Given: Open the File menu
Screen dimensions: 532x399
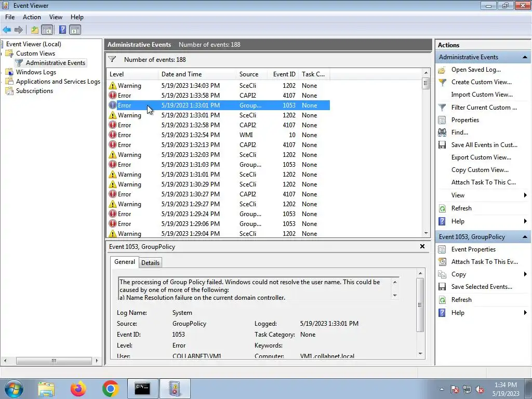Looking at the screenshot, I should [x=10, y=17].
